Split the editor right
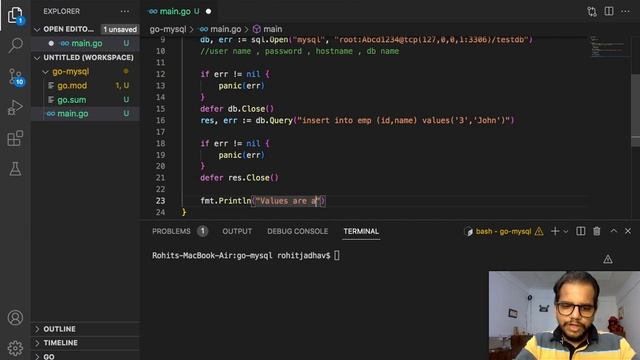Viewport: 640px width, 360px height. [x=609, y=11]
